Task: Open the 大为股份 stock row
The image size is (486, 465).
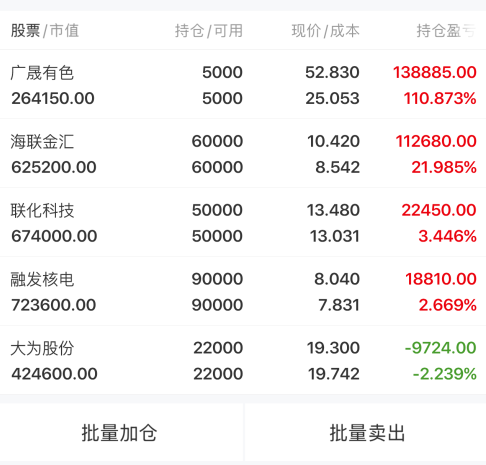Action: pos(243,361)
